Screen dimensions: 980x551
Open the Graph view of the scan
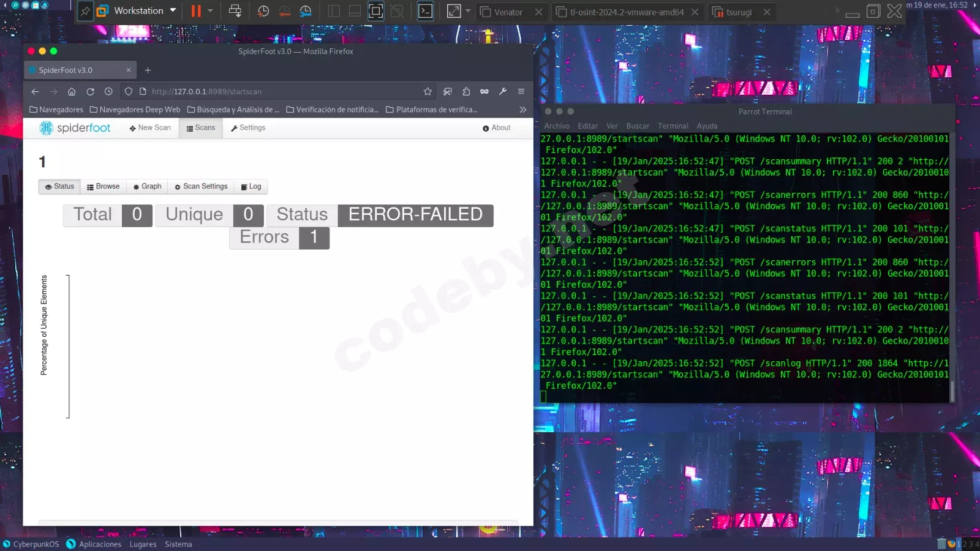pos(147,186)
